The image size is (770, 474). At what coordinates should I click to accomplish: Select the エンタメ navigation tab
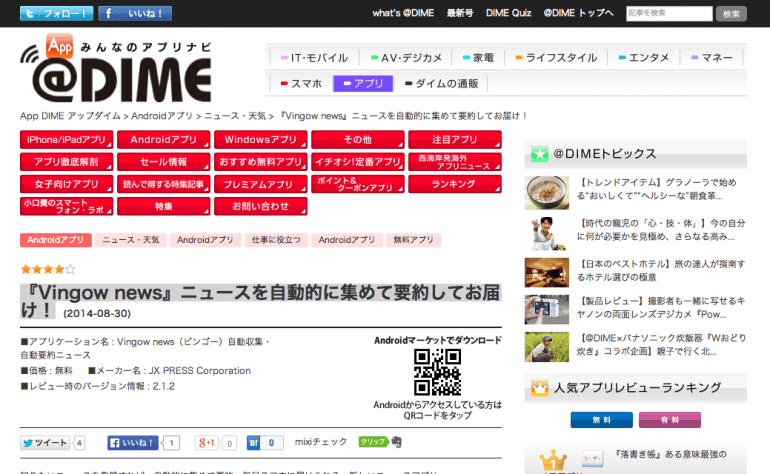click(x=643, y=58)
